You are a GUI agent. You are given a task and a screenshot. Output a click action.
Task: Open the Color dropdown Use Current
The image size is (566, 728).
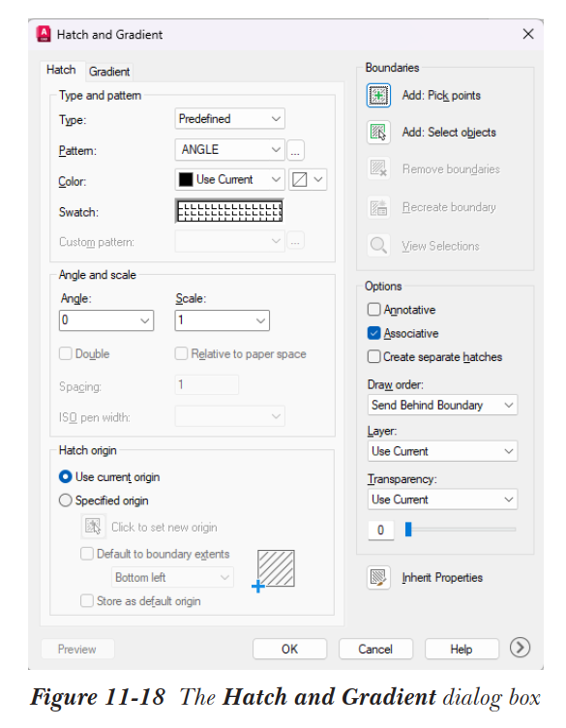click(229, 180)
